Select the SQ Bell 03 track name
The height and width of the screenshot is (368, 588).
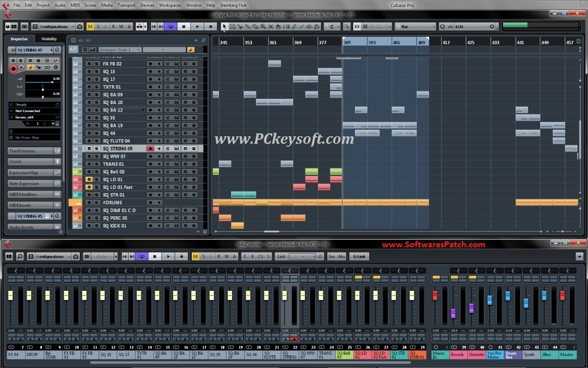point(114,171)
